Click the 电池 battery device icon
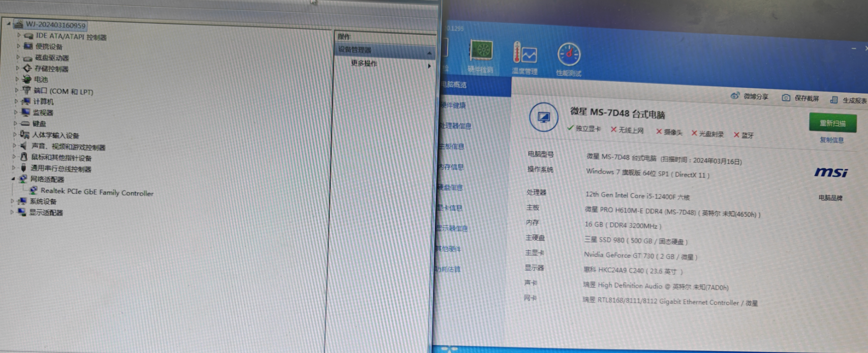Screen dimensions: 868x353 coord(26,79)
